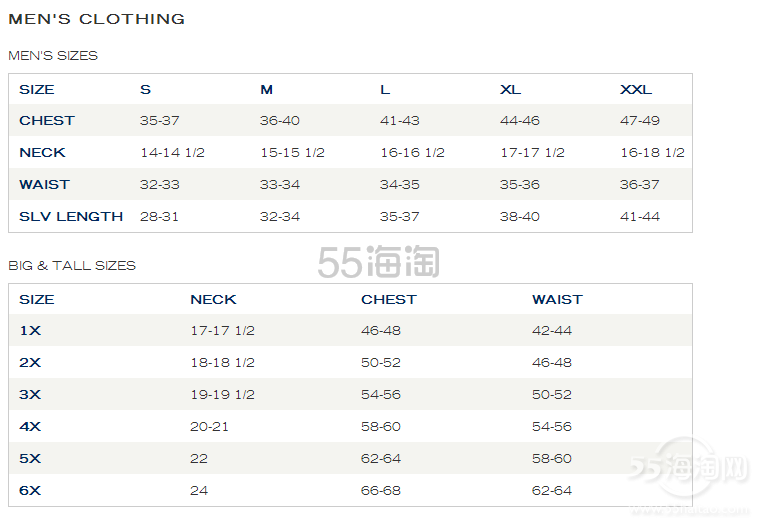Select the L size column header
This screenshot has height=524, width=757.
[385, 90]
